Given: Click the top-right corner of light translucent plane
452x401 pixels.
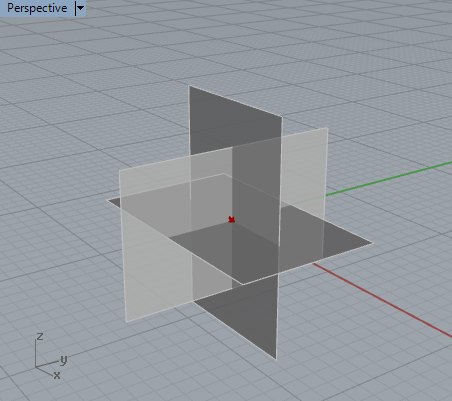Looking at the screenshot, I should pyautogui.click(x=327, y=128).
